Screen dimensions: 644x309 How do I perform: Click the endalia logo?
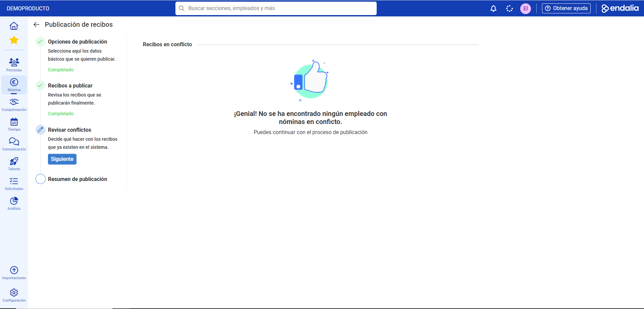(x=620, y=8)
